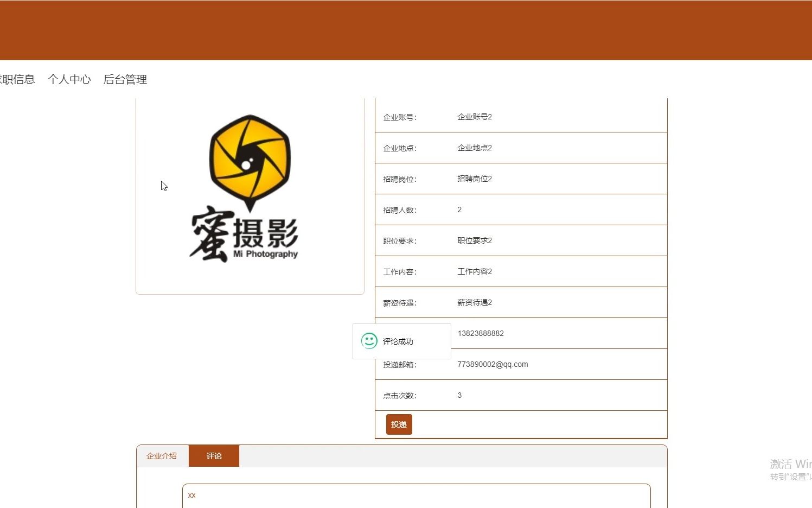Click the 职位要求: label
Screen dimensions: 812x508
(400, 241)
